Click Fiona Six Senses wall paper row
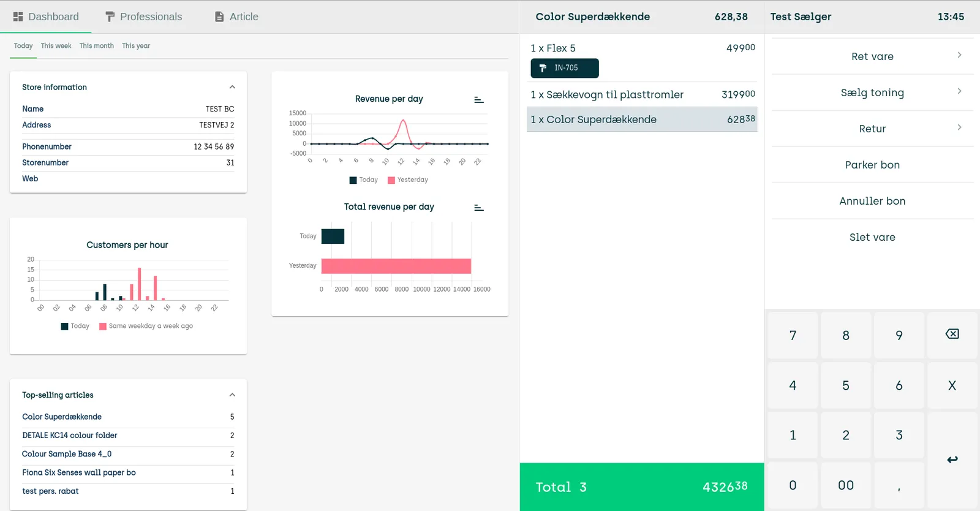Screen dimensions: 980x511 tap(128, 472)
